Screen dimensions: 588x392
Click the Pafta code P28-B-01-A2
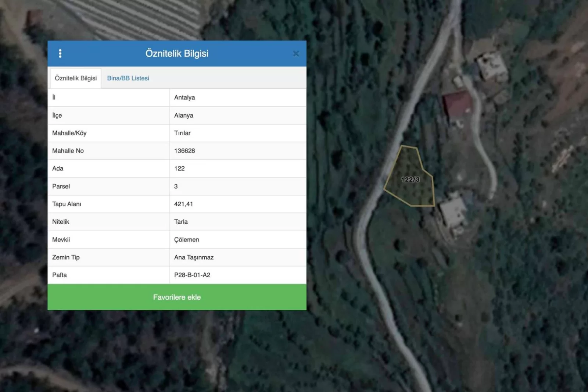tap(192, 275)
